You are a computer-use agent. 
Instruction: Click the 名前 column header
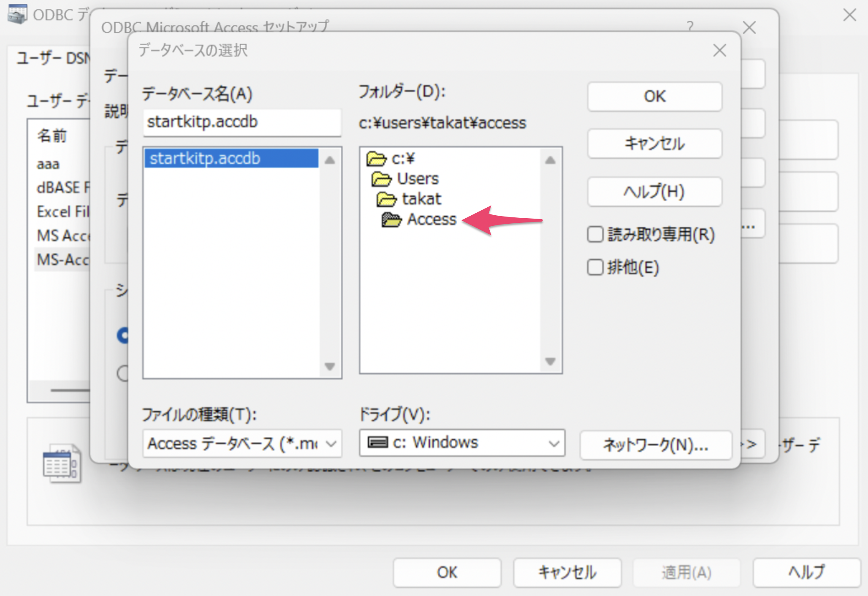pos(52,136)
